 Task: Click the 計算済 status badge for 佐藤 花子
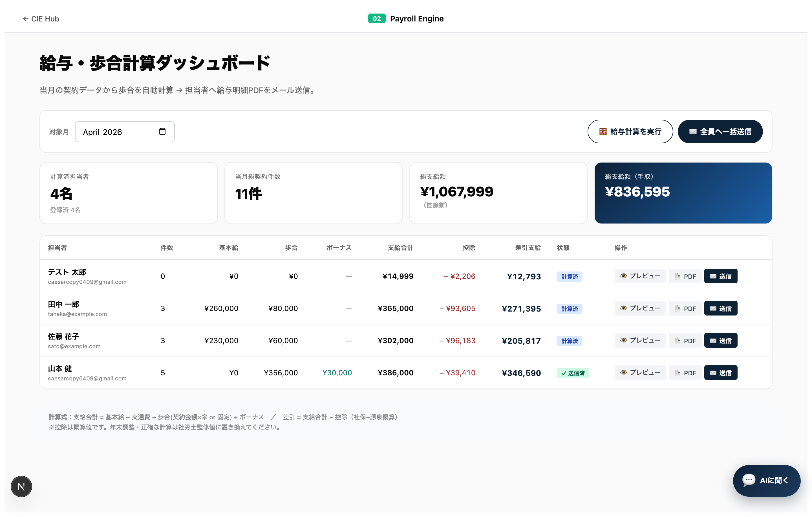[569, 341]
